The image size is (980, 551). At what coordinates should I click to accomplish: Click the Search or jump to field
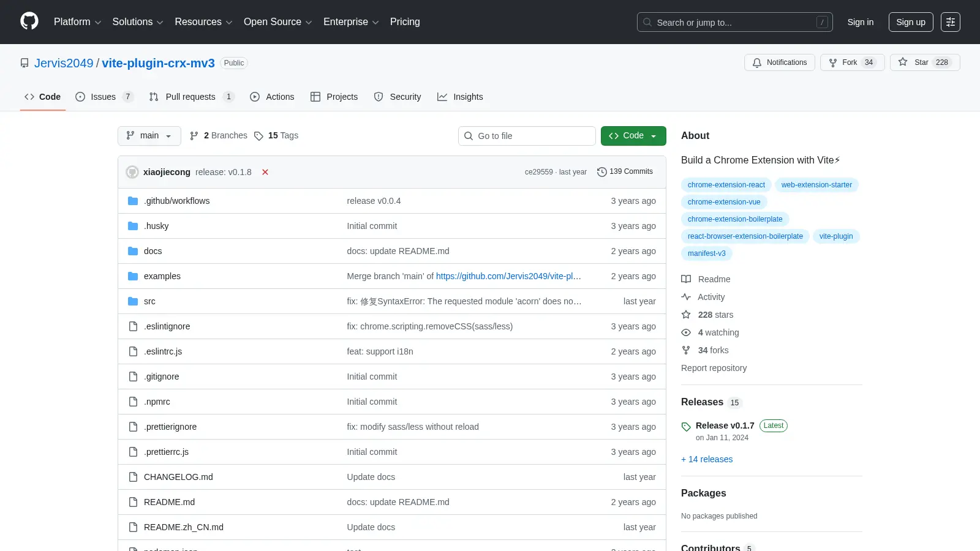735,22
